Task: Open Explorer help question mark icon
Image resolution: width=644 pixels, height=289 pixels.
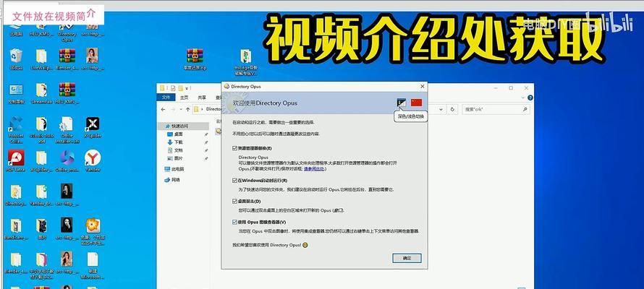Action: [x=530, y=98]
